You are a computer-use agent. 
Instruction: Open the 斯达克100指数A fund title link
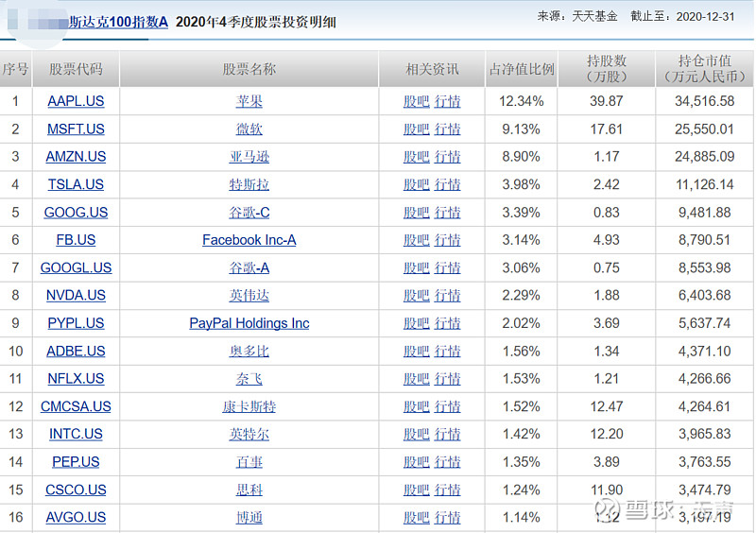pos(119,22)
